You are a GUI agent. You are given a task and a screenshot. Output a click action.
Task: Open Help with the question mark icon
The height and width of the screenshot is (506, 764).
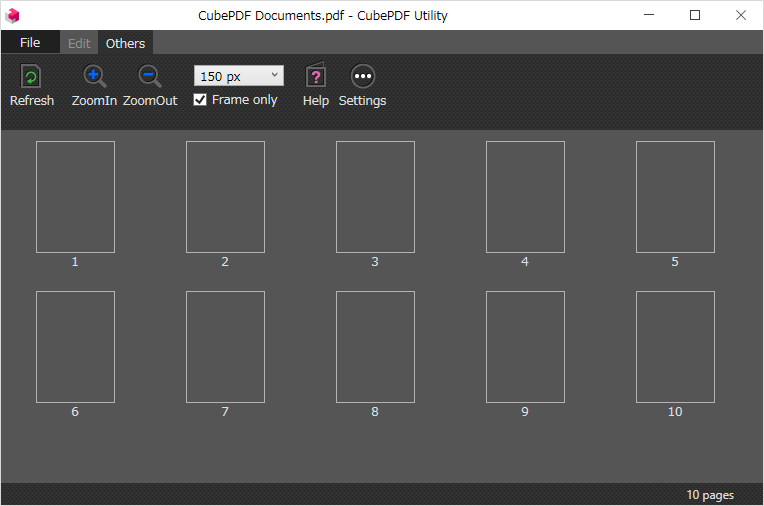(315, 76)
